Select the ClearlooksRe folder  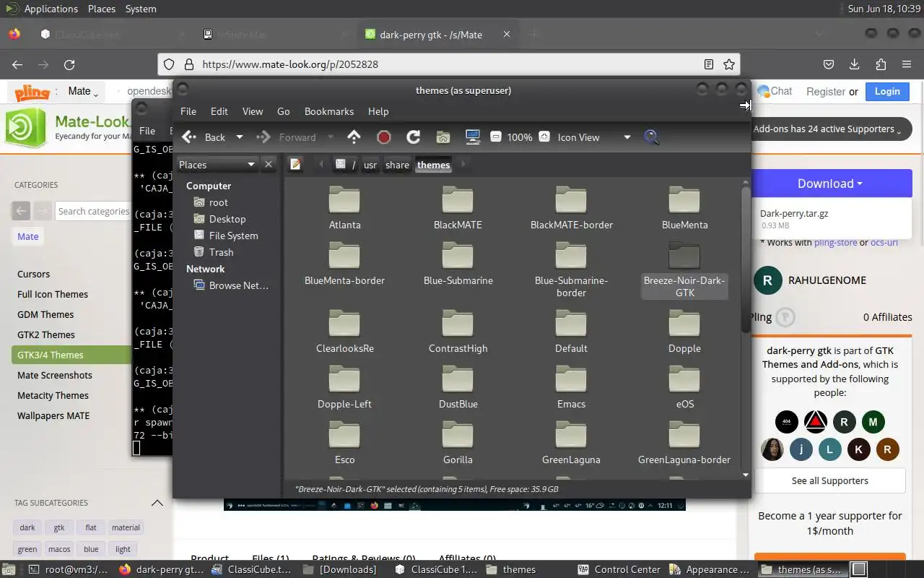[x=344, y=331]
